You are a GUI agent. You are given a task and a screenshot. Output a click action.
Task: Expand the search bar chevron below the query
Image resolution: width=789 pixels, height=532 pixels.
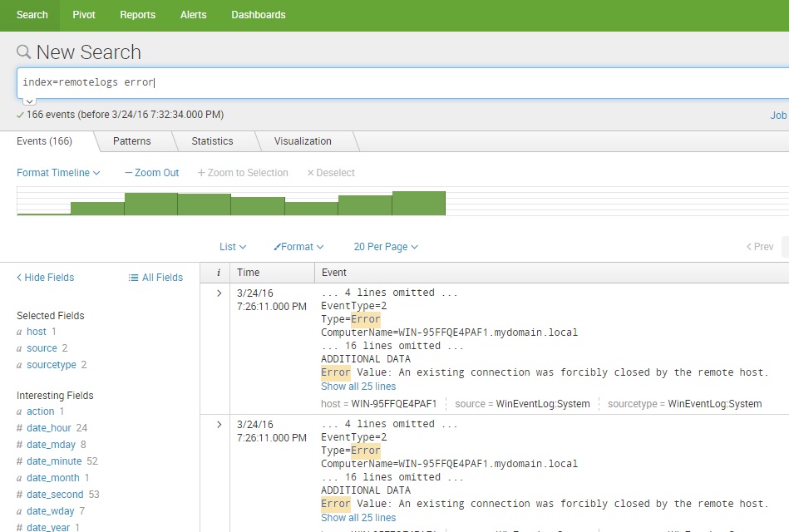pos(28,101)
